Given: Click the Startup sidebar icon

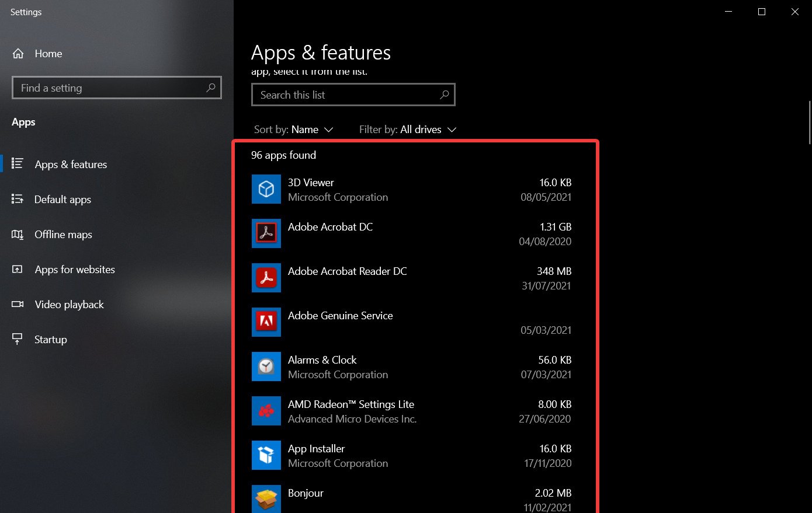Looking at the screenshot, I should (x=18, y=339).
